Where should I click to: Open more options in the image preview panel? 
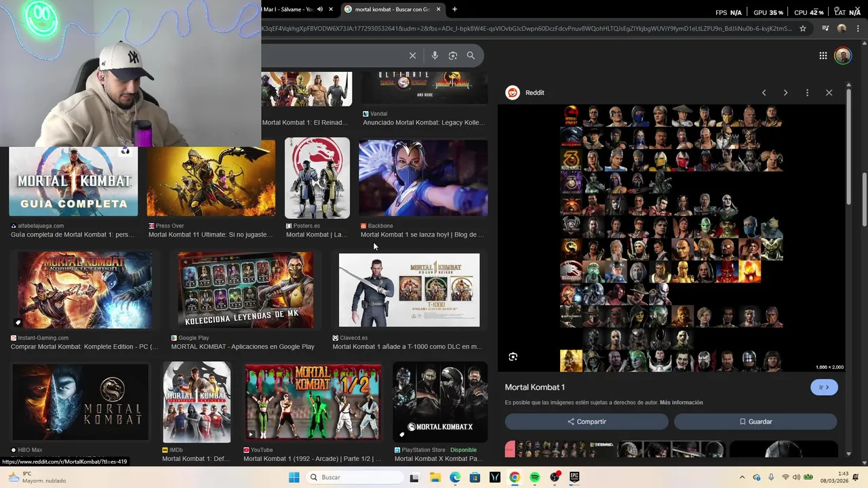pyautogui.click(x=807, y=93)
